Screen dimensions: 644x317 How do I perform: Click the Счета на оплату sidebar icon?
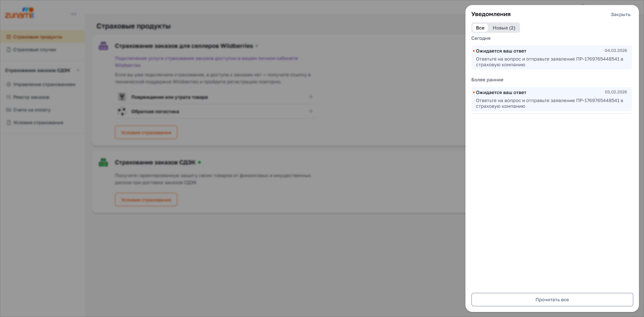9,110
